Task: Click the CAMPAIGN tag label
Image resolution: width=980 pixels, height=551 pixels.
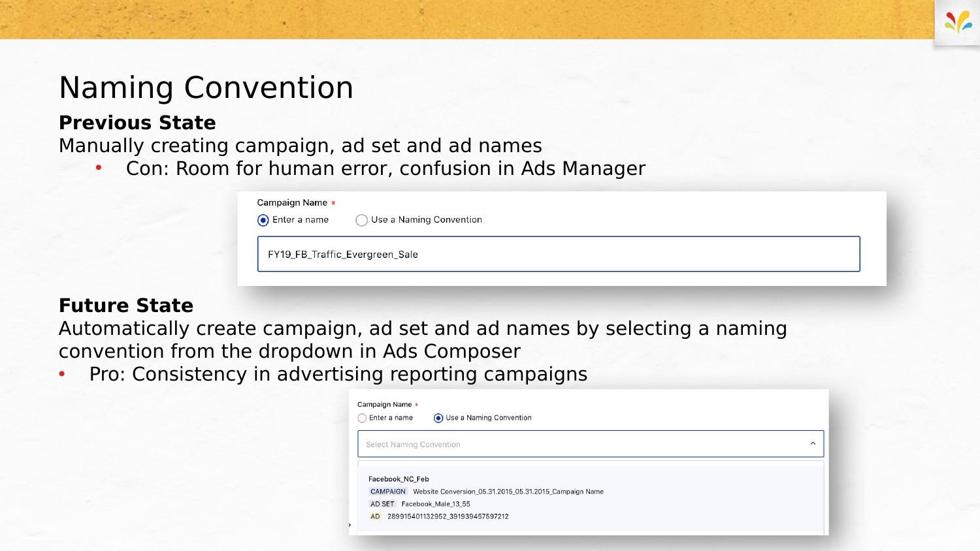Action: pos(388,492)
